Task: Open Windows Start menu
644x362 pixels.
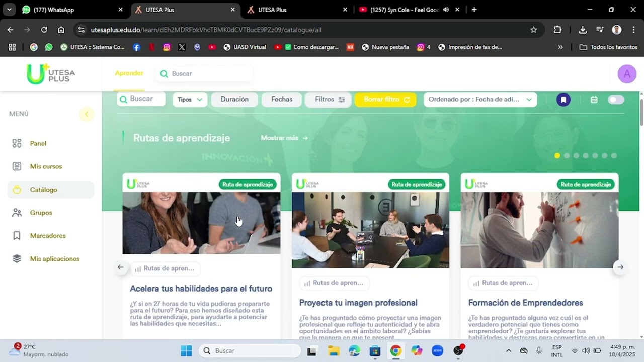Action: [x=186, y=351]
